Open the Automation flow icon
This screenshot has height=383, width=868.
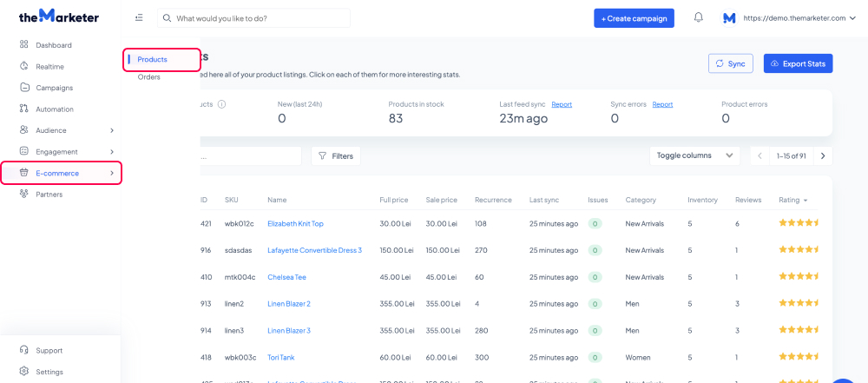coord(23,109)
